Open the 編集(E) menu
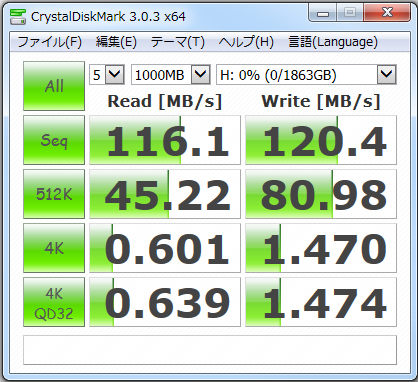418x382 pixels. pos(116,42)
